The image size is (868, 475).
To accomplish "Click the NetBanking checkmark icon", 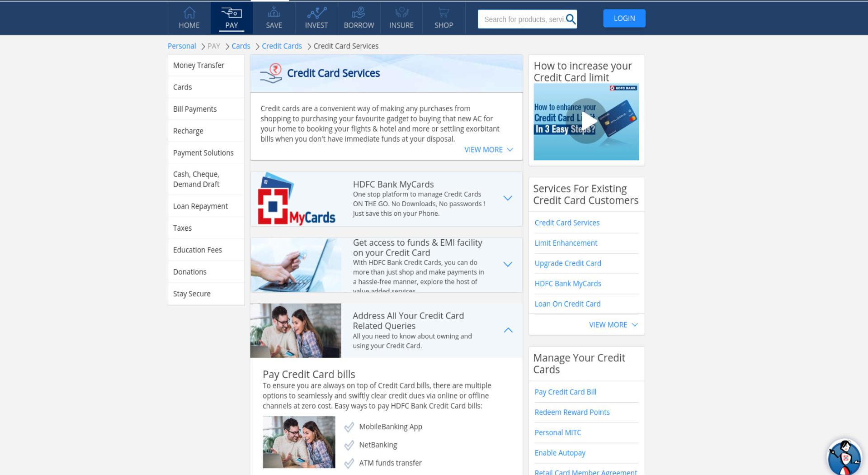I will [349, 445].
